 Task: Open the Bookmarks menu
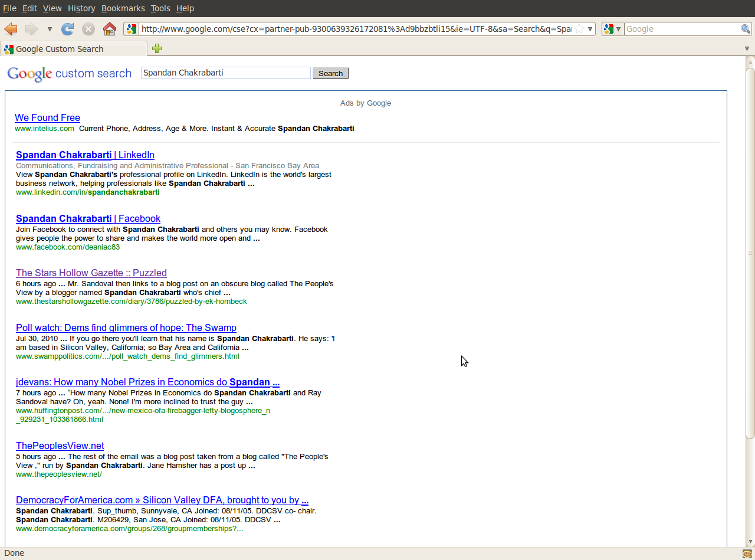pos(123,8)
